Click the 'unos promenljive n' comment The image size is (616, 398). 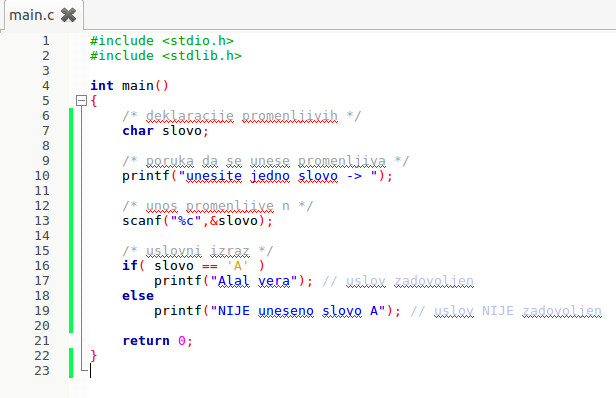tap(218, 206)
